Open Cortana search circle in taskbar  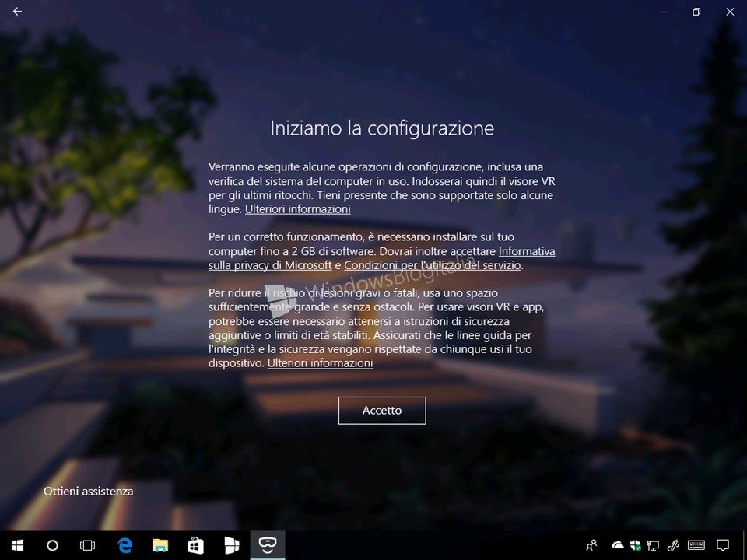(x=52, y=545)
